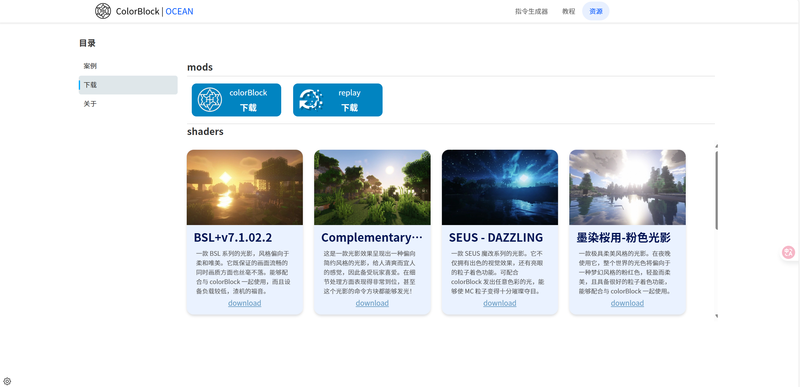
Task: Click the ColorBlock logo icon in the header
Action: tap(103, 11)
